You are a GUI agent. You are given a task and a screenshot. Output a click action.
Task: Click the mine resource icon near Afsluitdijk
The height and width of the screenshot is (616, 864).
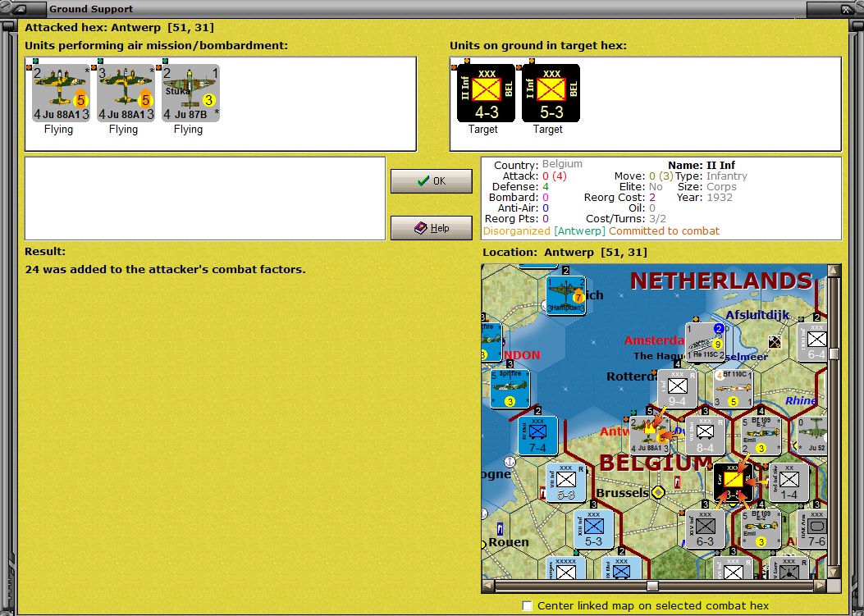775,342
